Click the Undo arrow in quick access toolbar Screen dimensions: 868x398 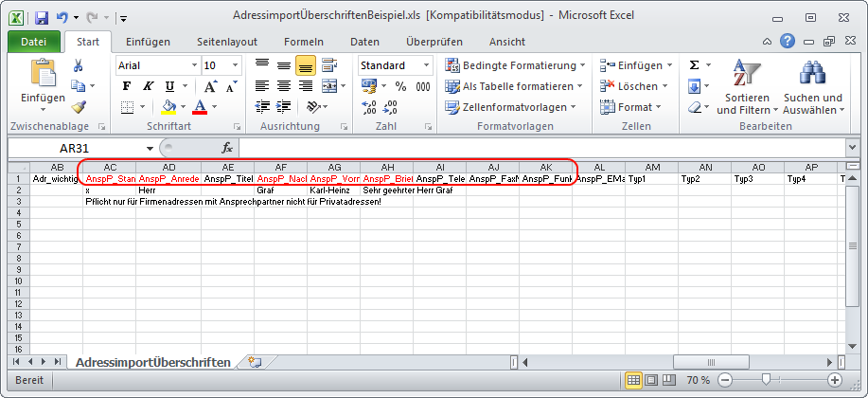62,18
